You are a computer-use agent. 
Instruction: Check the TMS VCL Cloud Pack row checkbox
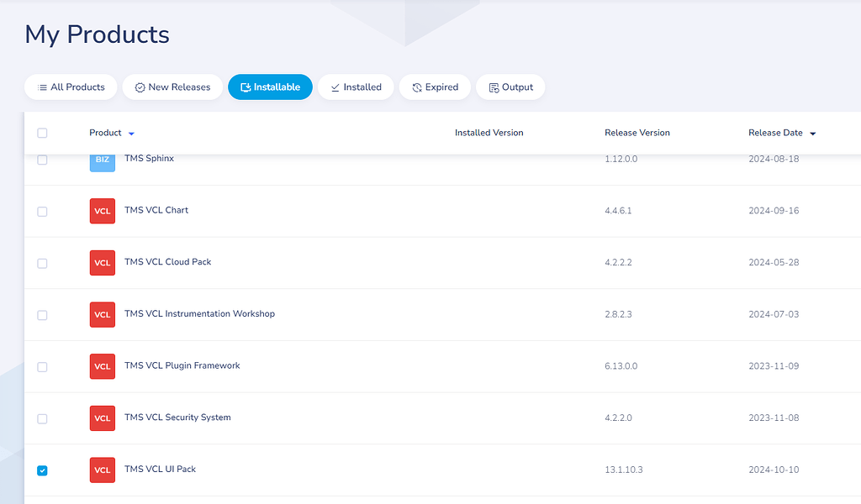pos(42,263)
